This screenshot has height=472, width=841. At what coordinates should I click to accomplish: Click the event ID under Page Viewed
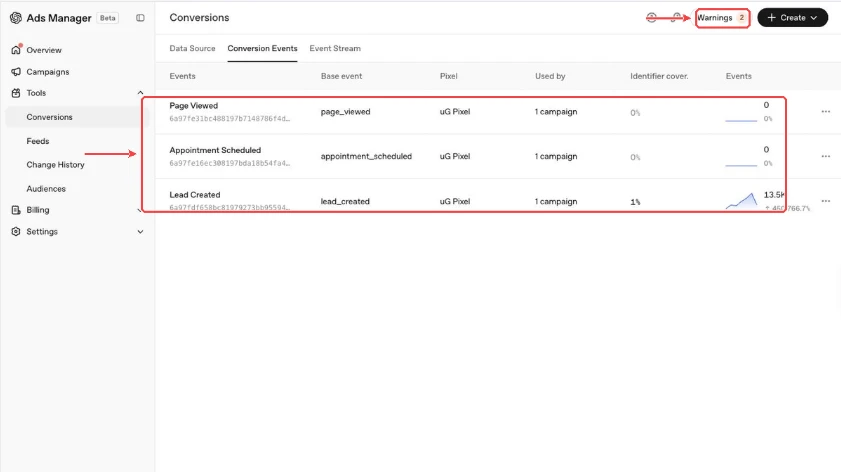230,119
